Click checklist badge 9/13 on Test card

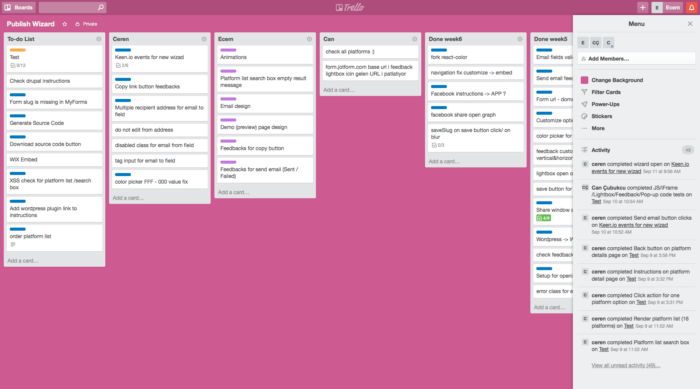(18, 65)
